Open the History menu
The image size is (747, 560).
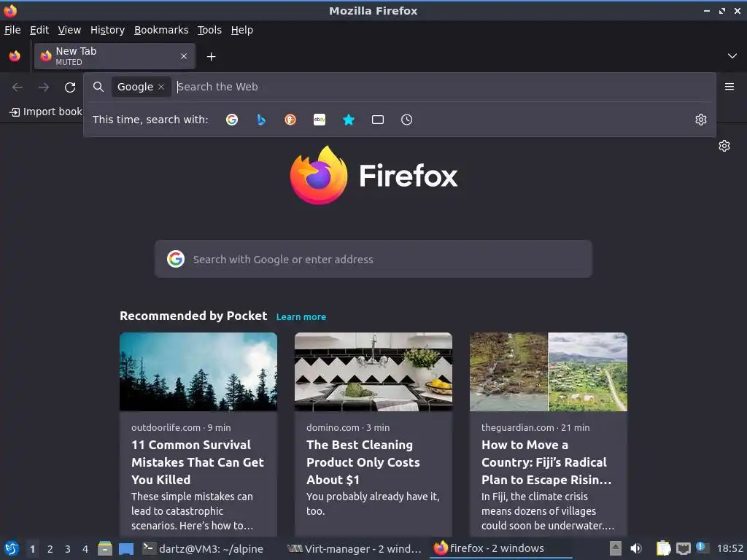point(108,30)
